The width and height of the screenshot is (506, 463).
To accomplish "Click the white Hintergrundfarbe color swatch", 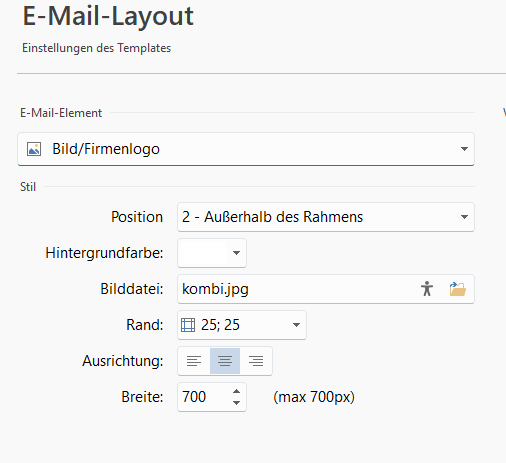I will 203,253.
